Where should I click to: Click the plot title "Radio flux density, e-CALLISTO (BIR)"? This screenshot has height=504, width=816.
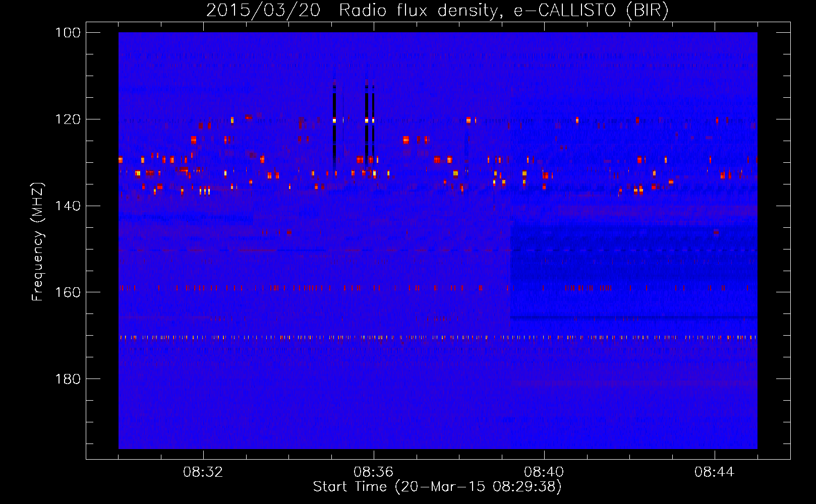pyautogui.click(x=504, y=11)
